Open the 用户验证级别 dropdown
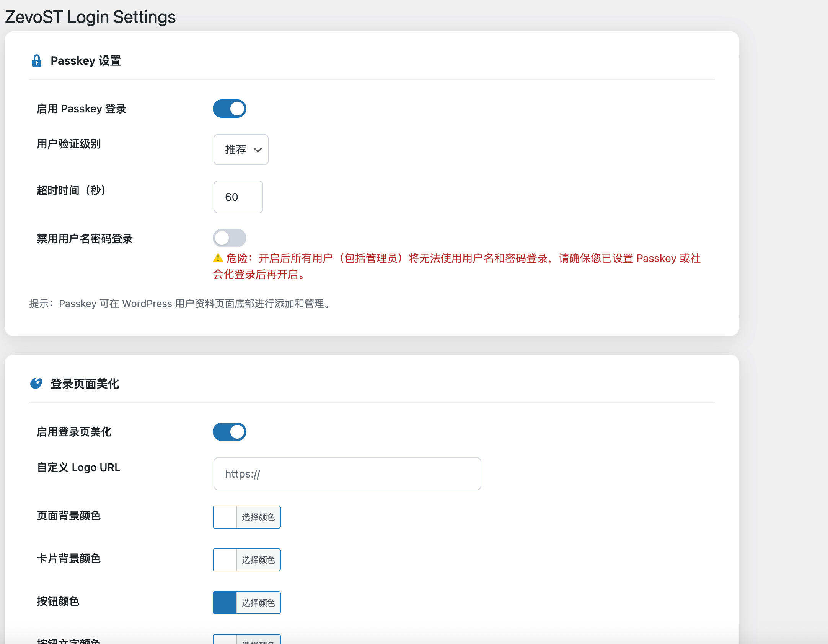The height and width of the screenshot is (644, 828). point(241,150)
